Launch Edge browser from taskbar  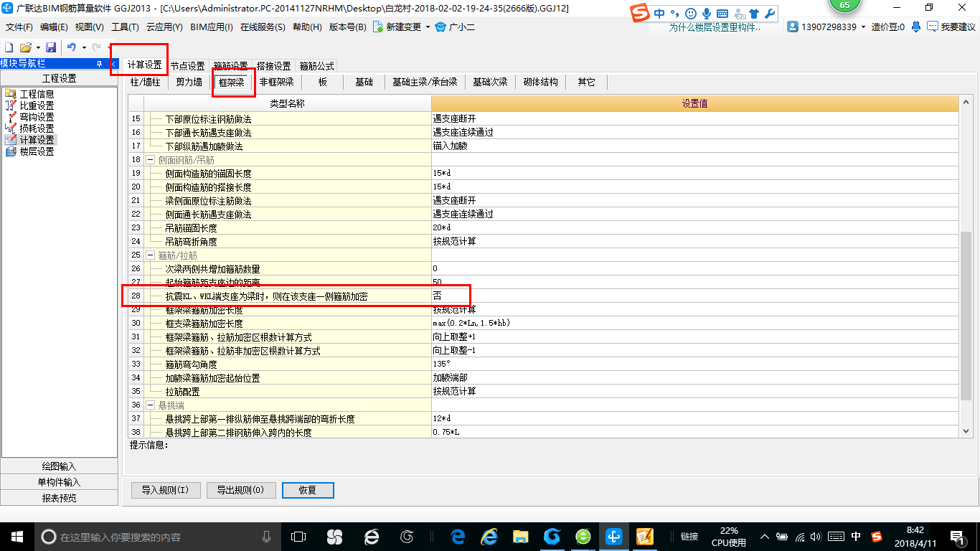point(457,536)
